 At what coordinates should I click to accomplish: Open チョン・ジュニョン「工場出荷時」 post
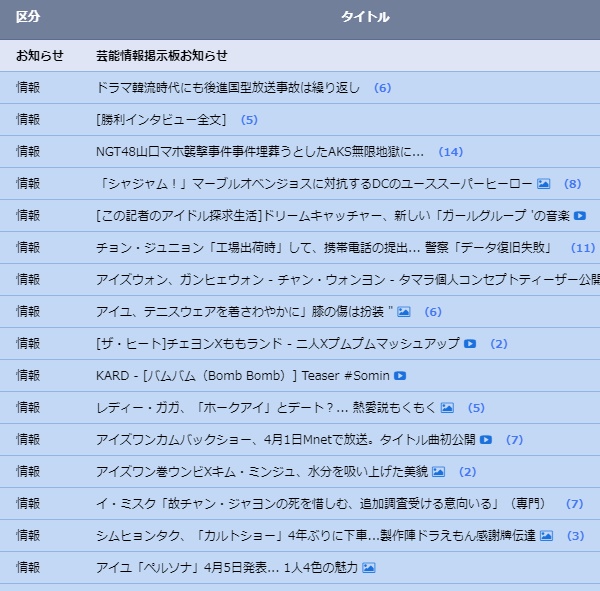(324, 248)
